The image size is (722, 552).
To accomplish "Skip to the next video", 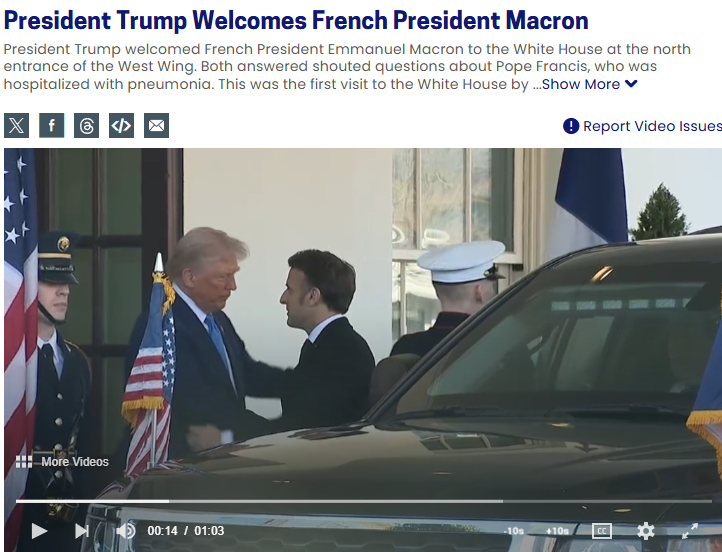I will click(x=82, y=531).
